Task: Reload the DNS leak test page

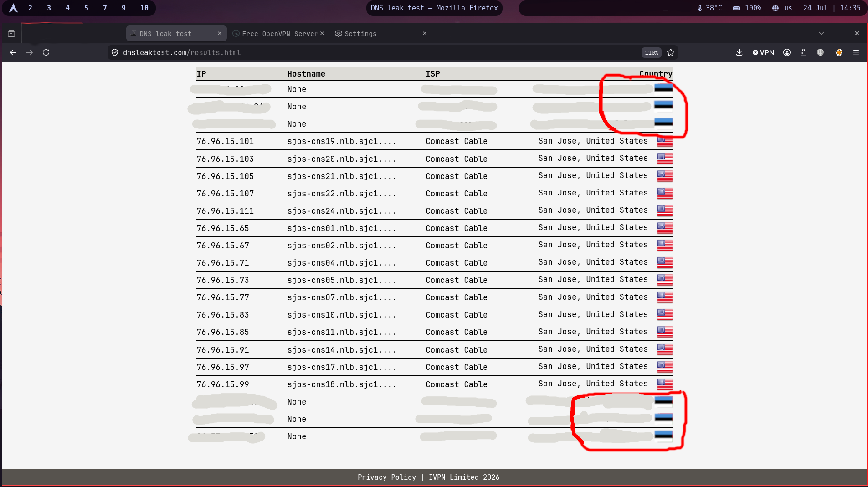Action: [46, 52]
